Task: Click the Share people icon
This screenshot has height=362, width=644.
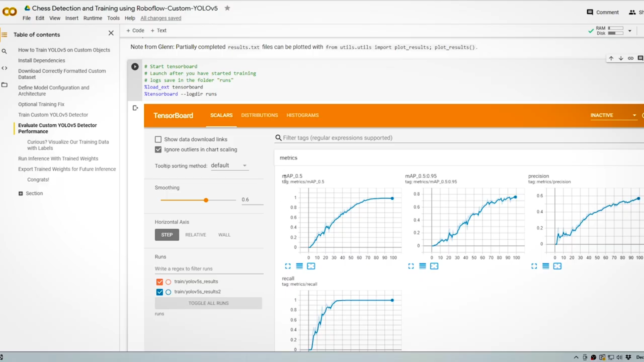Action: (x=632, y=12)
